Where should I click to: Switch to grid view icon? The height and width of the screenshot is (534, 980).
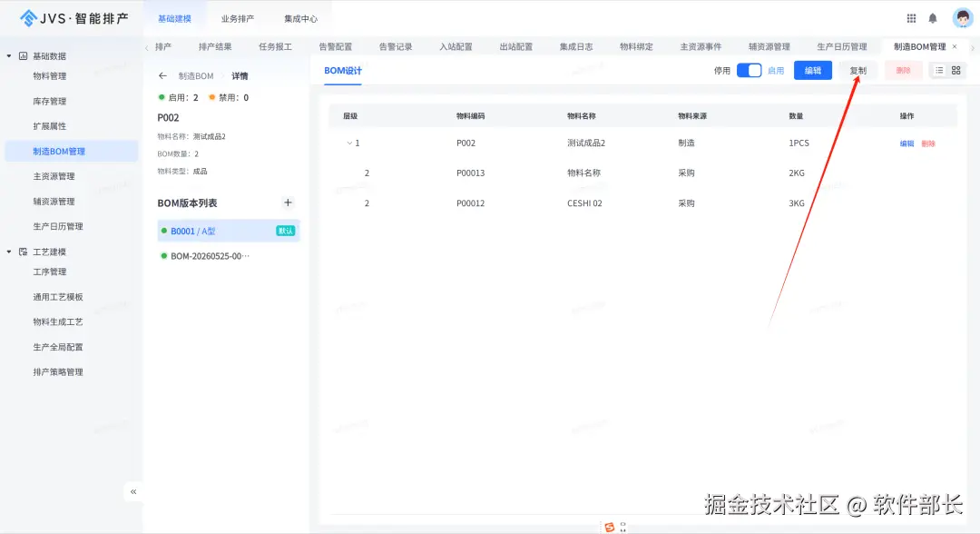point(955,71)
